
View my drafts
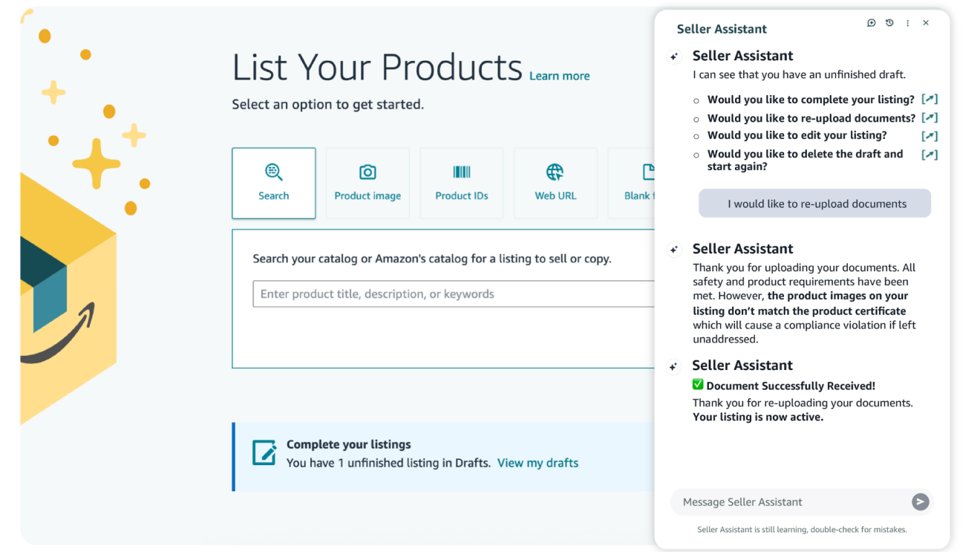coord(538,462)
